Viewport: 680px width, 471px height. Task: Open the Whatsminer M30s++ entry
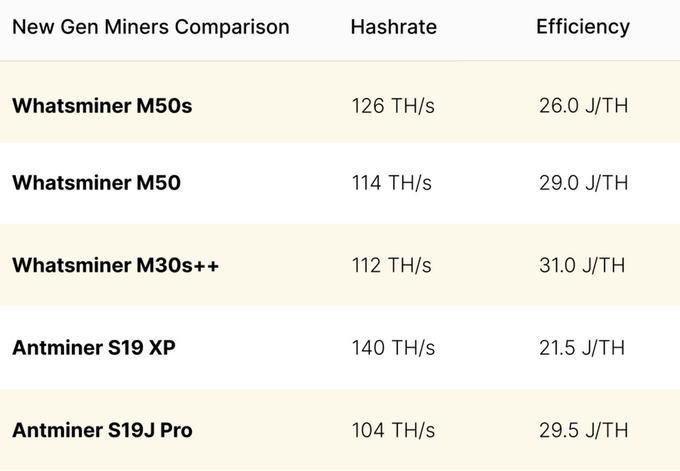[x=115, y=265]
